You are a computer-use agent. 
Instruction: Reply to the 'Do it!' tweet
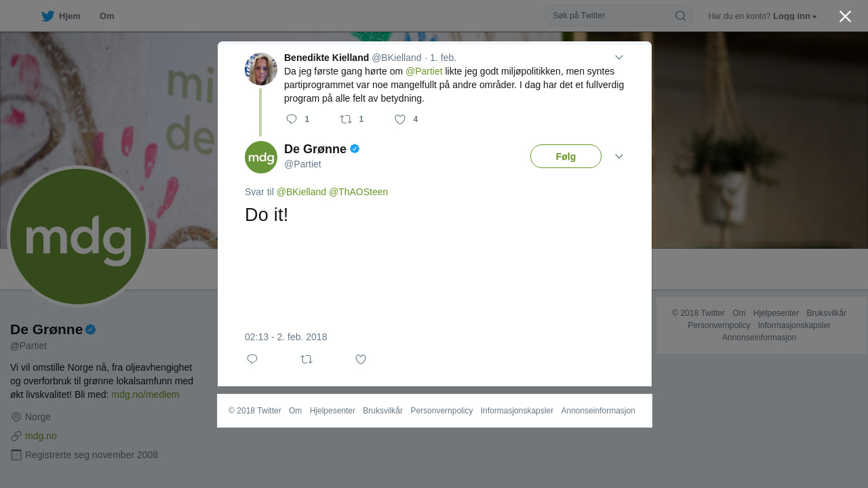(x=252, y=359)
